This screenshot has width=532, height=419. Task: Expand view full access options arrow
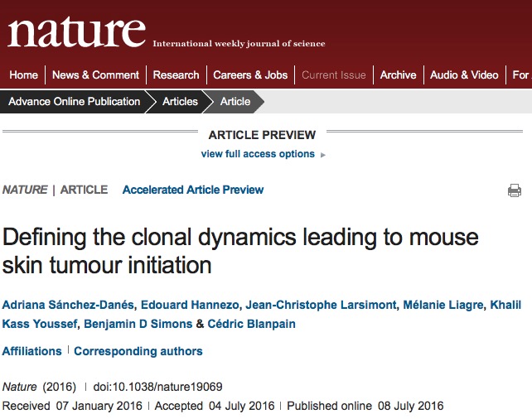tap(323, 155)
